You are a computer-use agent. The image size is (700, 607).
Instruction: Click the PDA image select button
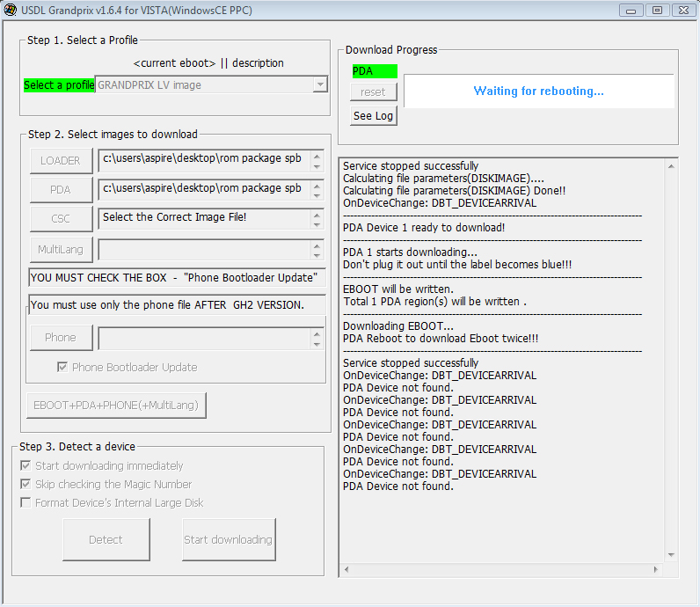click(62, 190)
